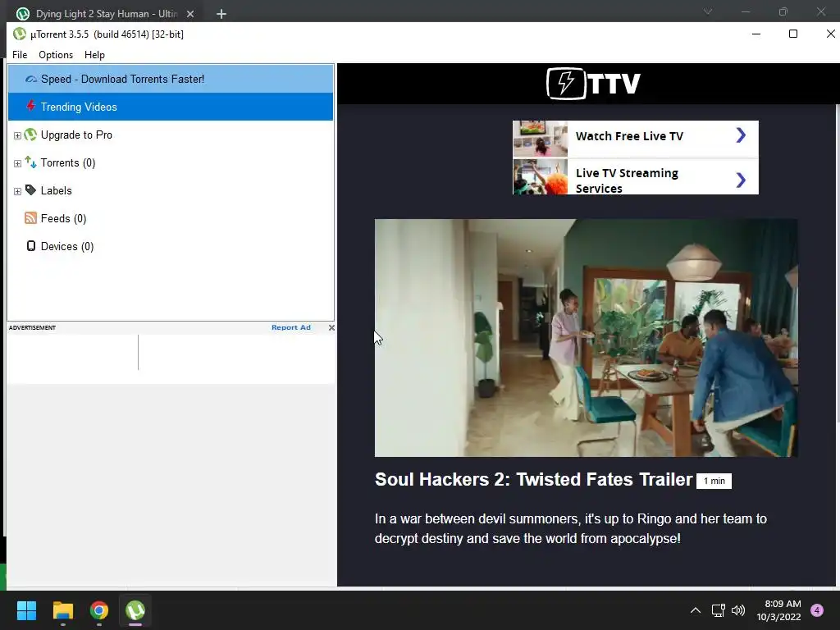Click the up-down arrows icon beside Torrents

click(x=30, y=162)
